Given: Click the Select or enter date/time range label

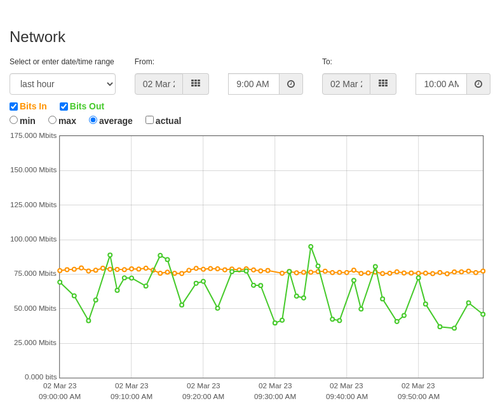Looking at the screenshot, I should [62, 62].
